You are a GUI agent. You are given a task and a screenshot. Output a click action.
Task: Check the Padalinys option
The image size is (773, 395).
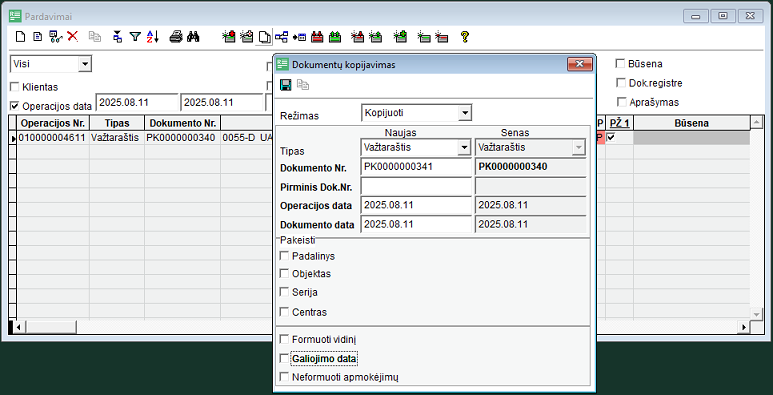click(284, 255)
